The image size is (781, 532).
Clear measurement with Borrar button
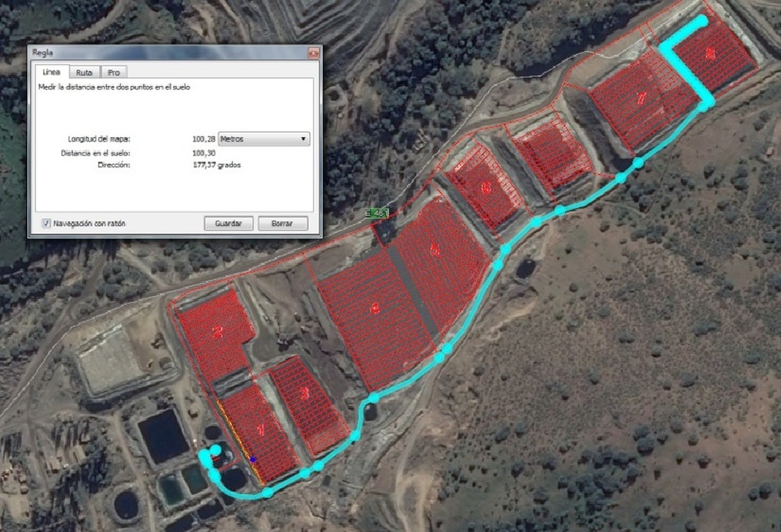tap(282, 223)
